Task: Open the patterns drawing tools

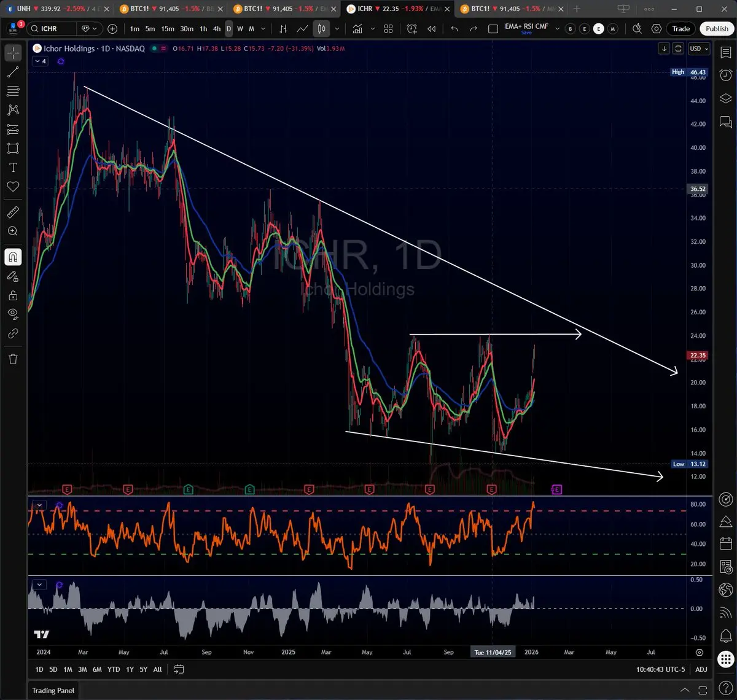Action: [13, 110]
